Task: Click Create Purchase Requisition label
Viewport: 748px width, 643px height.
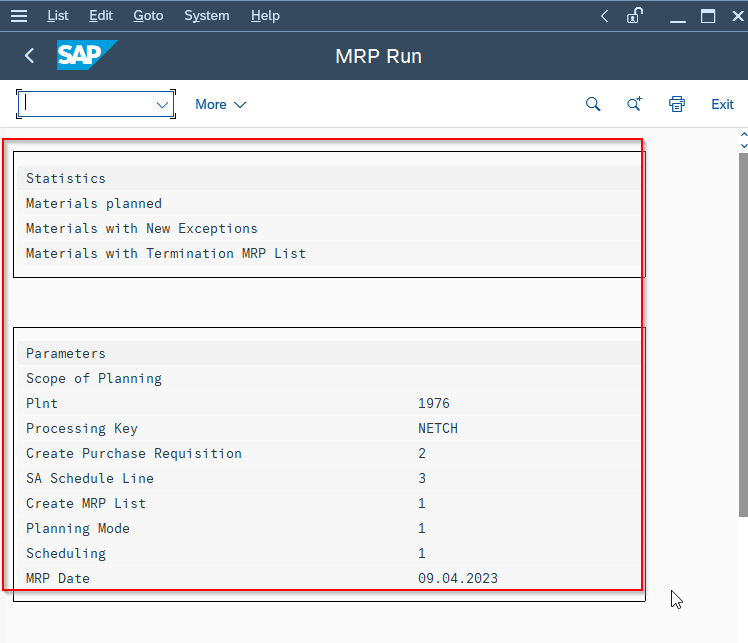Action: 134,453
